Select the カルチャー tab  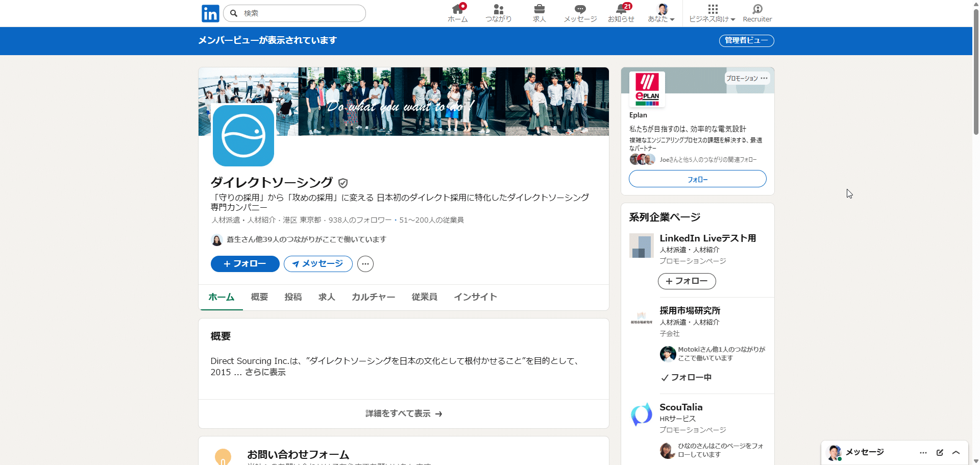(x=373, y=297)
